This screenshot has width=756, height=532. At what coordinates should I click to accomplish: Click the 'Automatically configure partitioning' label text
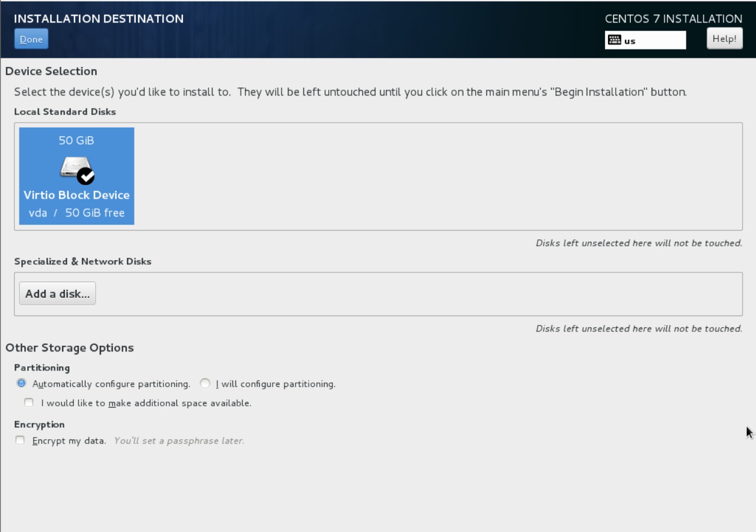(111, 384)
